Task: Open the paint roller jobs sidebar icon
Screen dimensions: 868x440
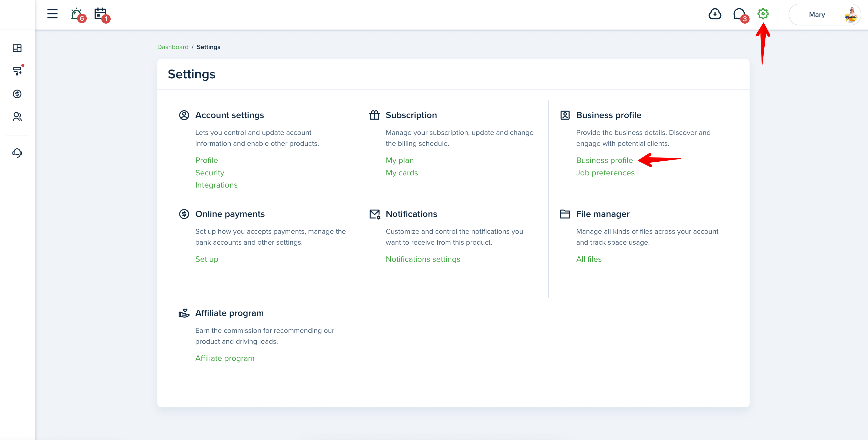Action: (17, 71)
